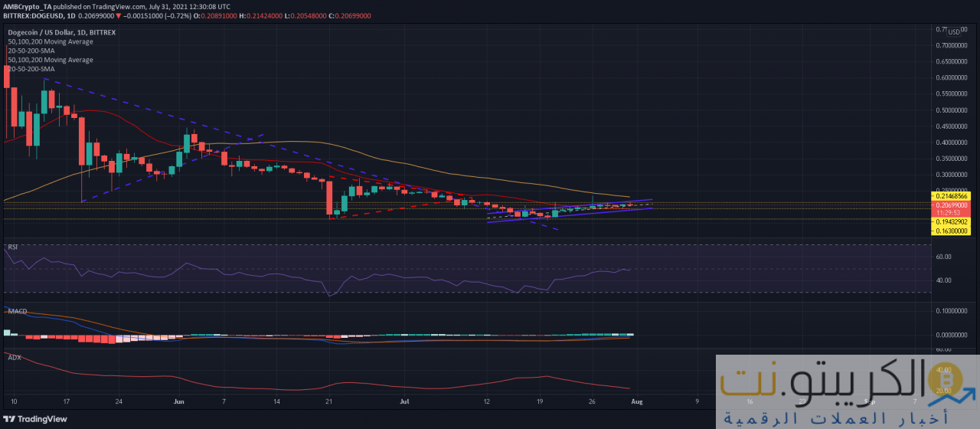Select the first 50,100,200 Moving Average legend
This screenshot has width=980, height=429.
[x=50, y=41]
